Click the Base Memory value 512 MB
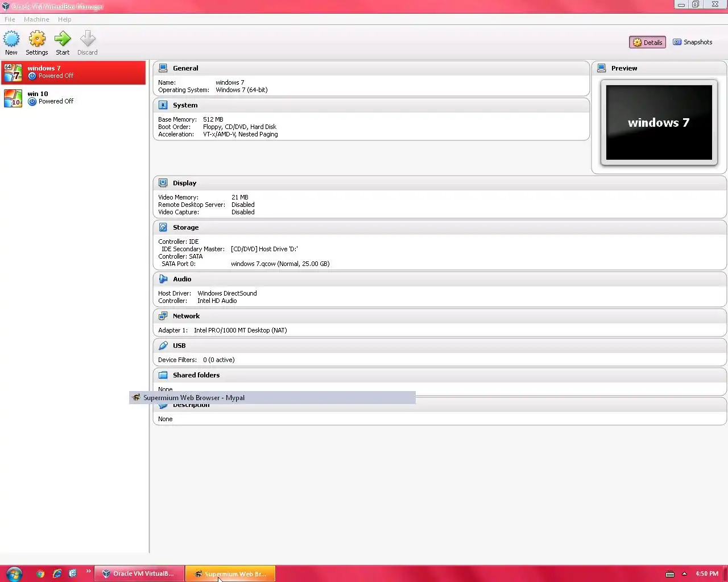The image size is (728, 582). [x=213, y=119]
